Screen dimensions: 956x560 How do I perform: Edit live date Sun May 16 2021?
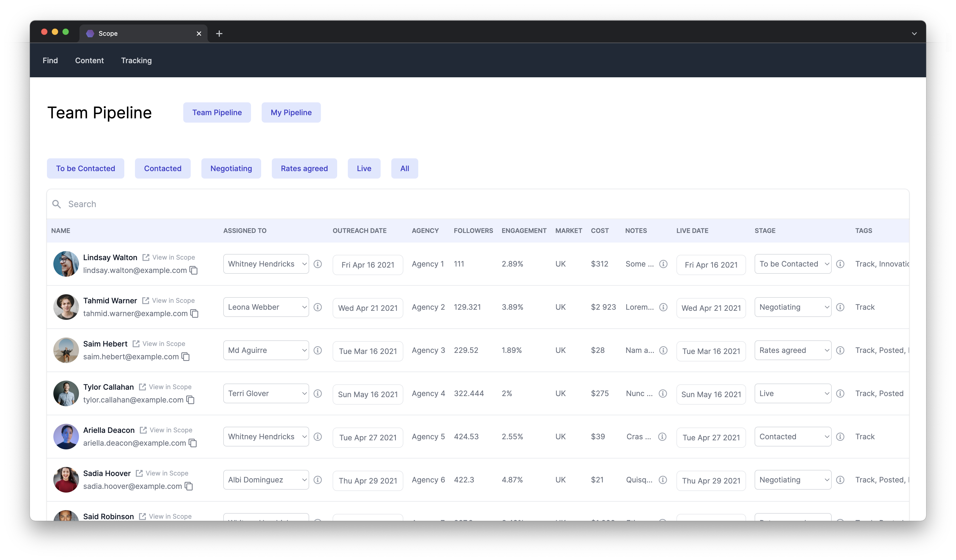711,395
